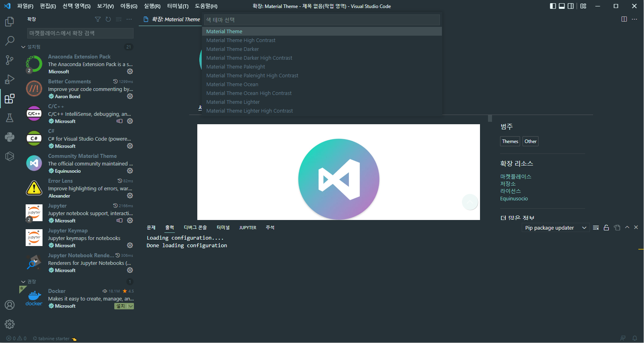The image size is (644, 343).
Task: Focus the marketplace extension search box
Action: (80, 33)
